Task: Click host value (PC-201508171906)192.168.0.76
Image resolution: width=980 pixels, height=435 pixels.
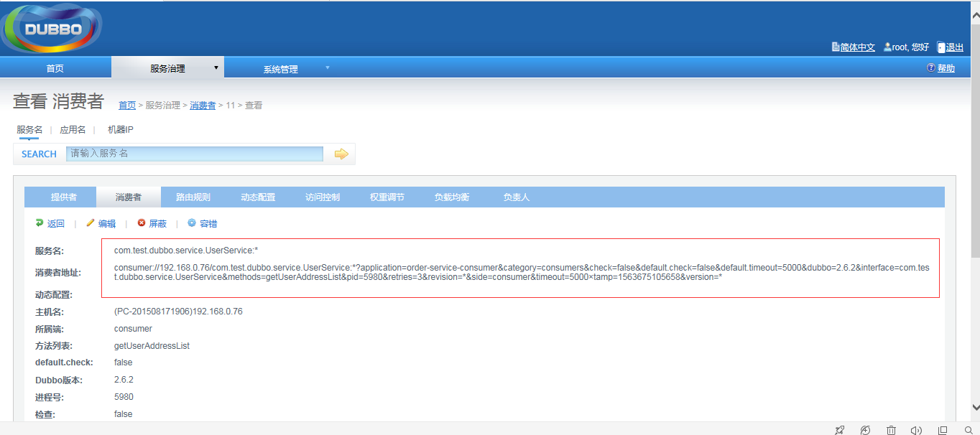Action: (178, 312)
